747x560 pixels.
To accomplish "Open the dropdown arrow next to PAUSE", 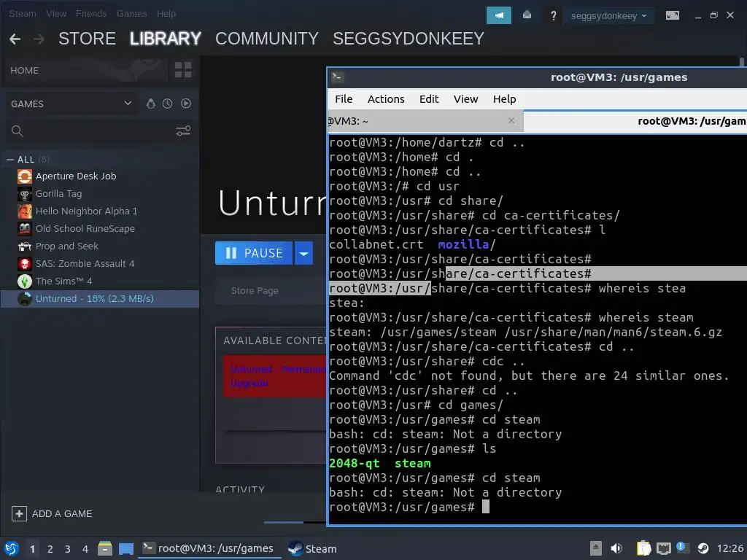I will [303, 253].
